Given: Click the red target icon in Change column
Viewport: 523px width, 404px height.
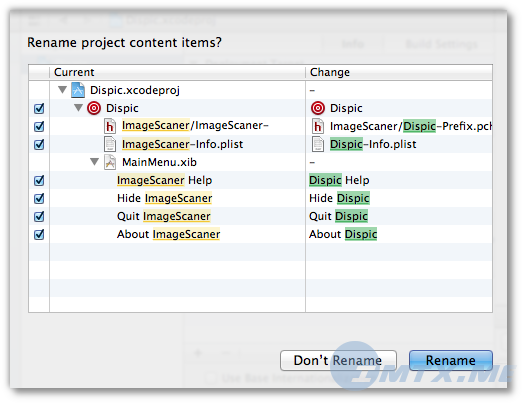Looking at the screenshot, I should coord(318,108).
